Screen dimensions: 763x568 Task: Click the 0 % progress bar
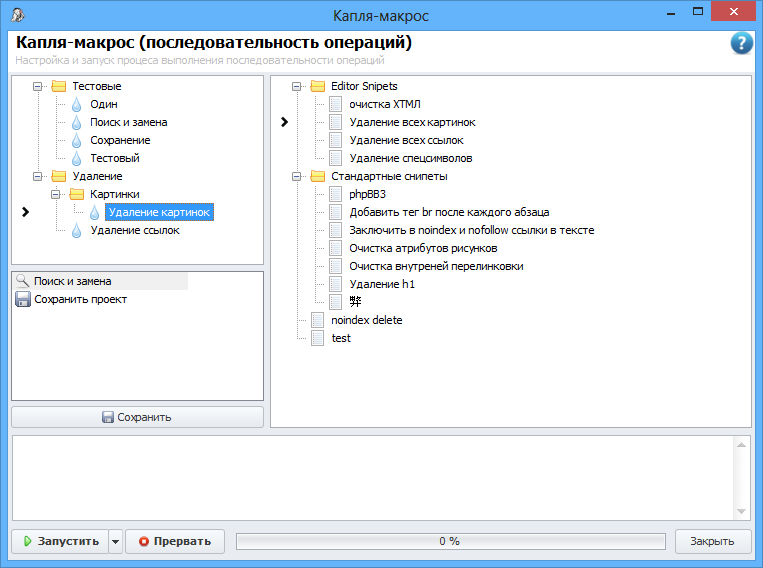(x=450, y=541)
